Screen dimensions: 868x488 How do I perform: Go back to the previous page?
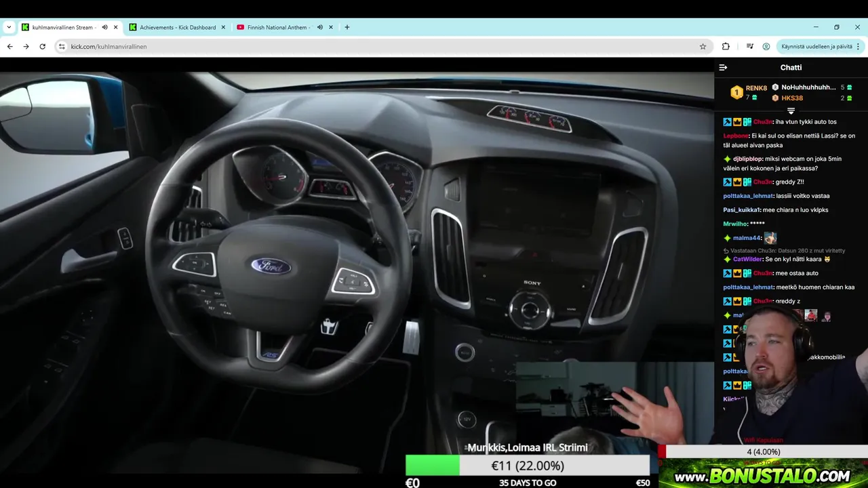pyautogui.click(x=9, y=47)
